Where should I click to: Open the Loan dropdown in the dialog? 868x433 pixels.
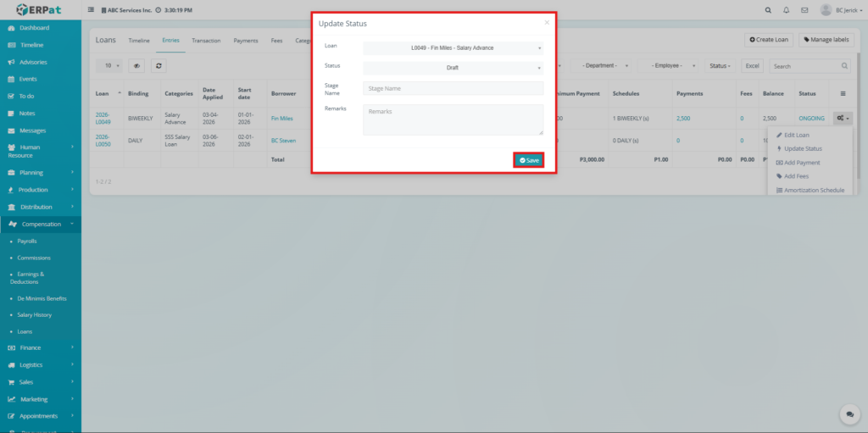tap(453, 48)
